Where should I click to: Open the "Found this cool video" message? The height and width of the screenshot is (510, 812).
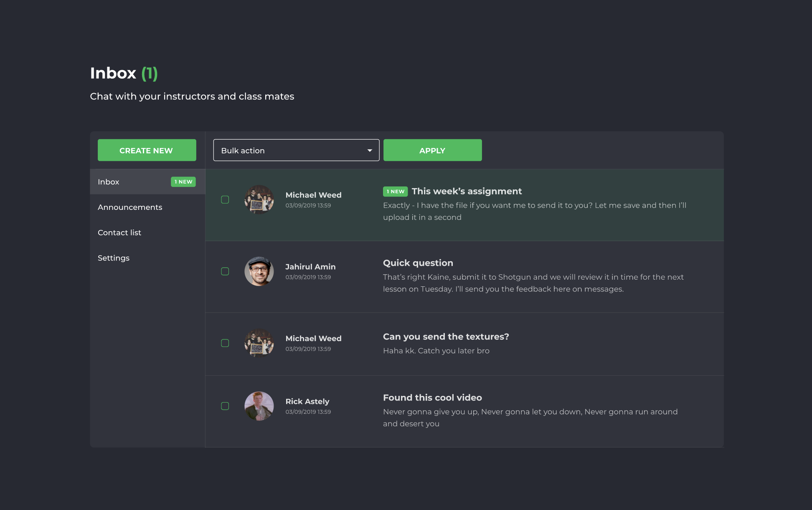coord(432,398)
